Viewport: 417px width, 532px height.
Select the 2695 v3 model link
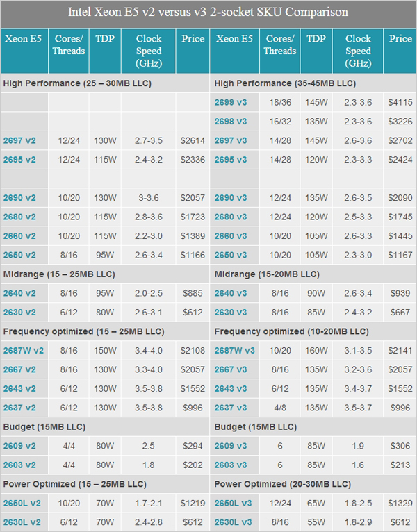tap(231, 160)
